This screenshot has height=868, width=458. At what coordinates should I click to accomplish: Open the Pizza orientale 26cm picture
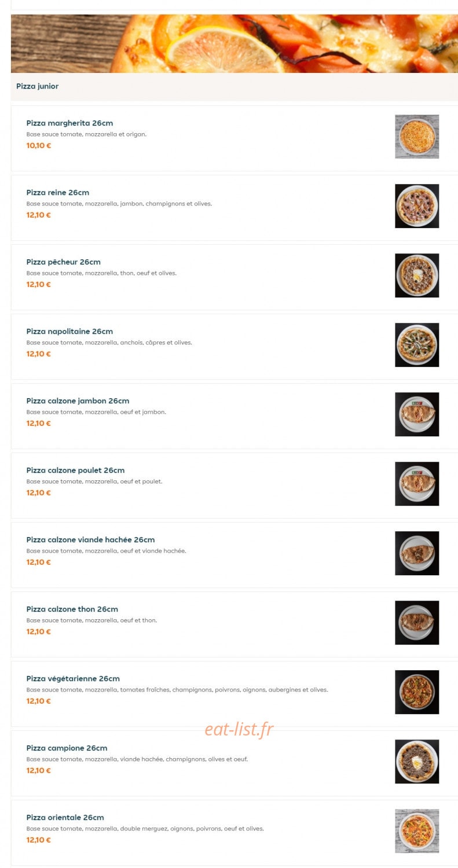[417, 831]
